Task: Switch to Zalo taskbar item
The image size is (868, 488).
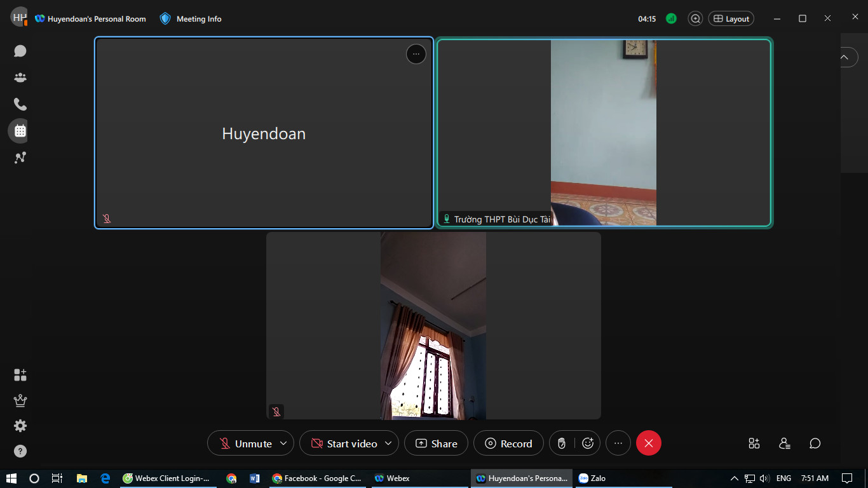Action: tap(623, 478)
